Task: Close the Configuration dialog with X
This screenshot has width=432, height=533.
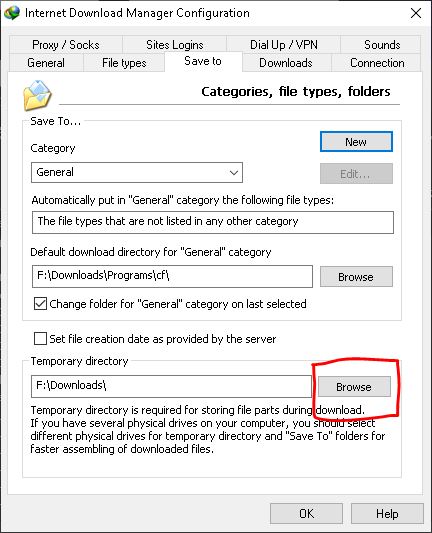Action: pyautogui.click(x=416, y=13)
